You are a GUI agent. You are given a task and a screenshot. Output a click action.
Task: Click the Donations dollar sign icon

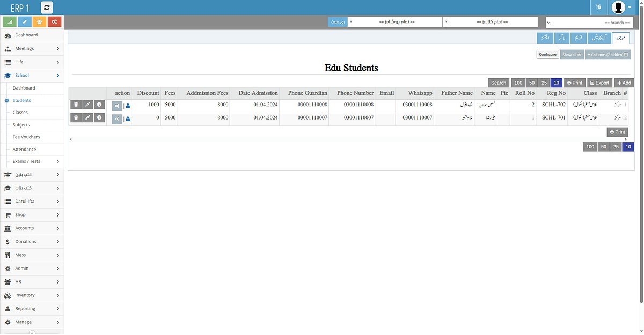pos(8,242)
